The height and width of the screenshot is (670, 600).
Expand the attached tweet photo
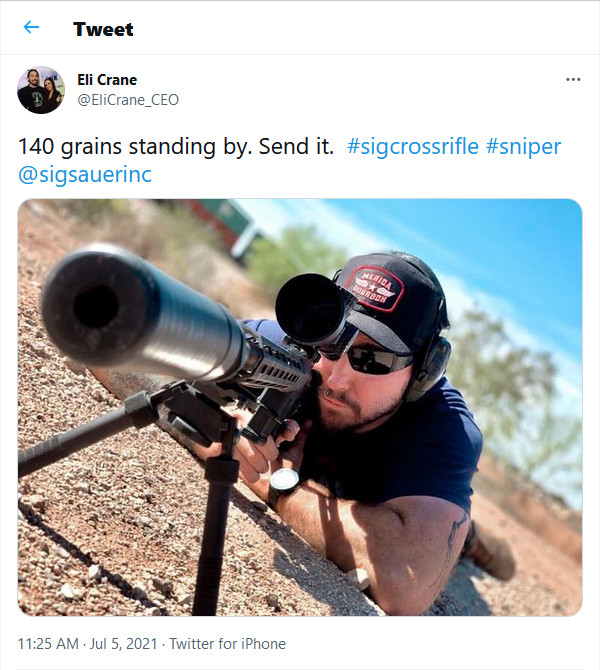pos(300,407)
